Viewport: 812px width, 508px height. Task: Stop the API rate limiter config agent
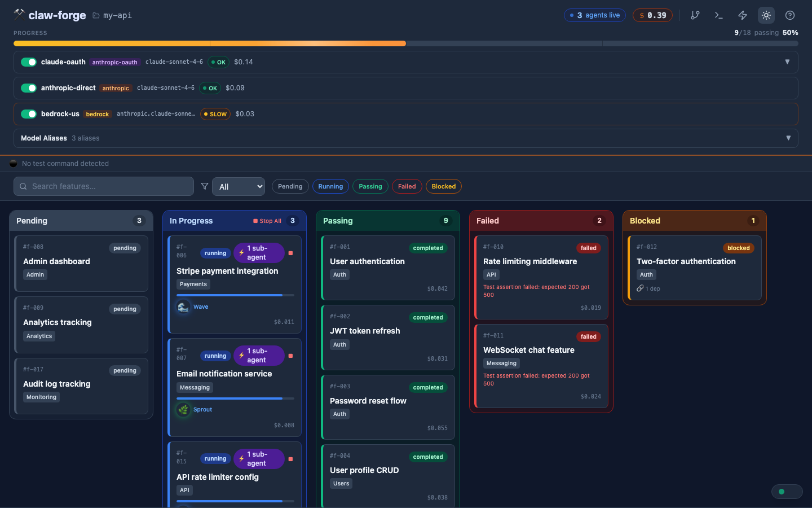(290, 459)
